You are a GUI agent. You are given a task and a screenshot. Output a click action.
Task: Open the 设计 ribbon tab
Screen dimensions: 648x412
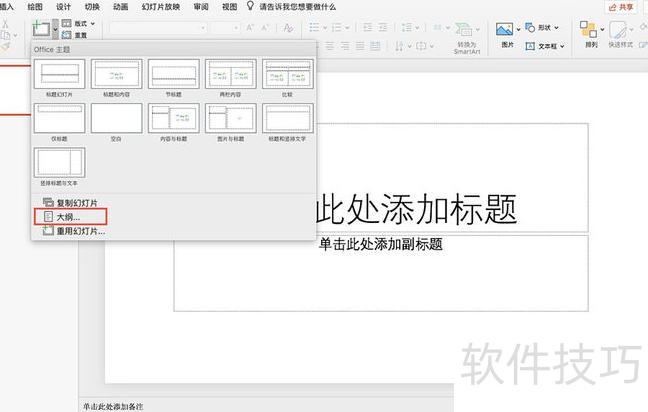(63, 7)
